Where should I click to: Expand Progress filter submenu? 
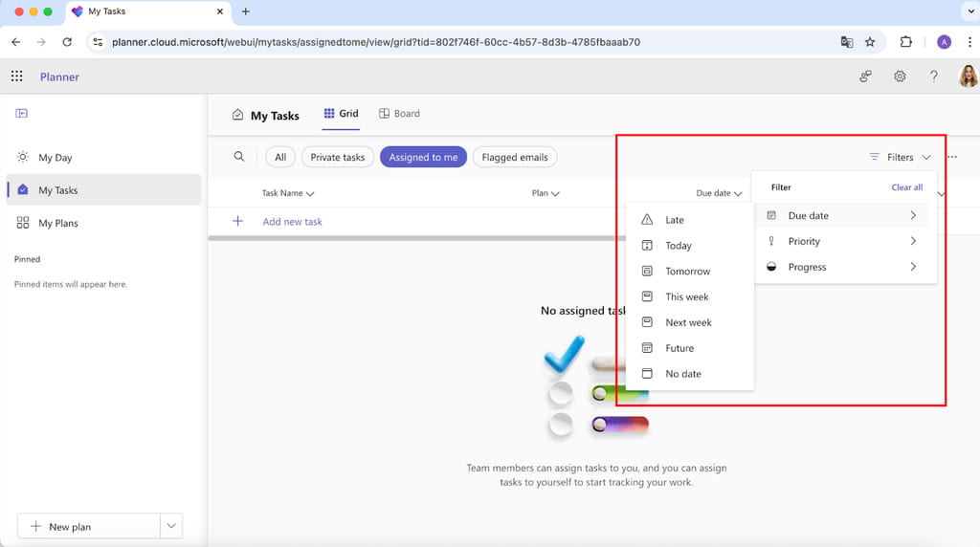[842, 267]
